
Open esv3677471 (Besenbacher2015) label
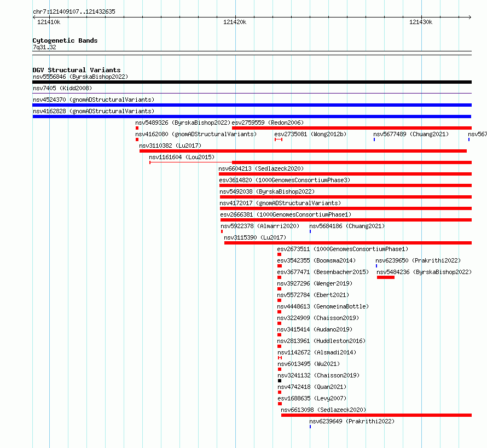(x=323, y=272)
